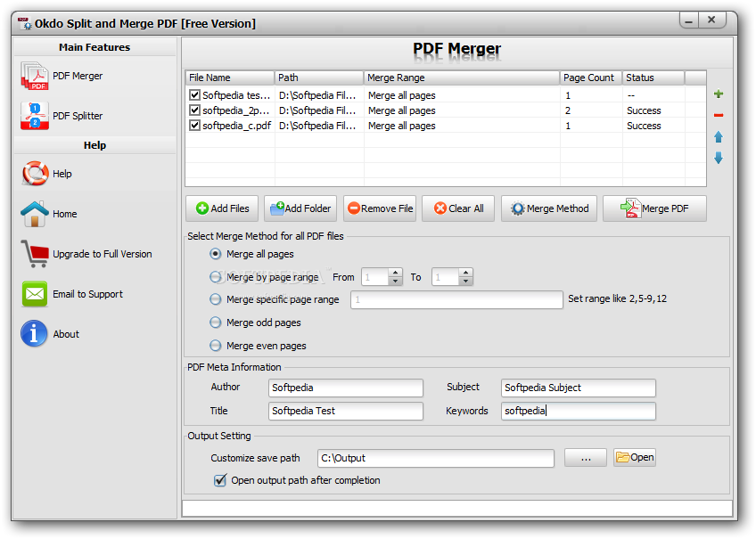Increase the To page spinner value
Viewport: 756px width, 539px height.
click(x=465, y=273)
